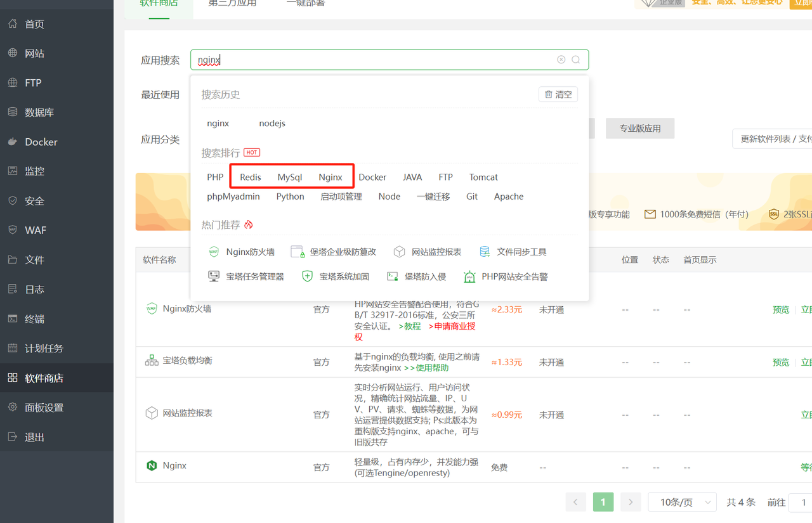This screenshot has width=812, height=523.
Task: Click 文件同步工具 recommendation icon
Action: 485,252
